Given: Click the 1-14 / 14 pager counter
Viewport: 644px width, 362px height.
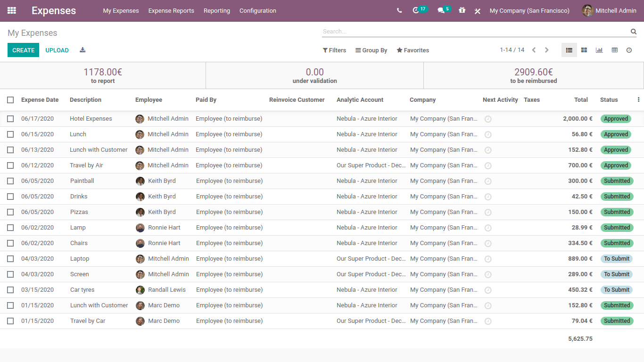Looking at the screenshot, I should pyautogui.click(x=512, y=50).
